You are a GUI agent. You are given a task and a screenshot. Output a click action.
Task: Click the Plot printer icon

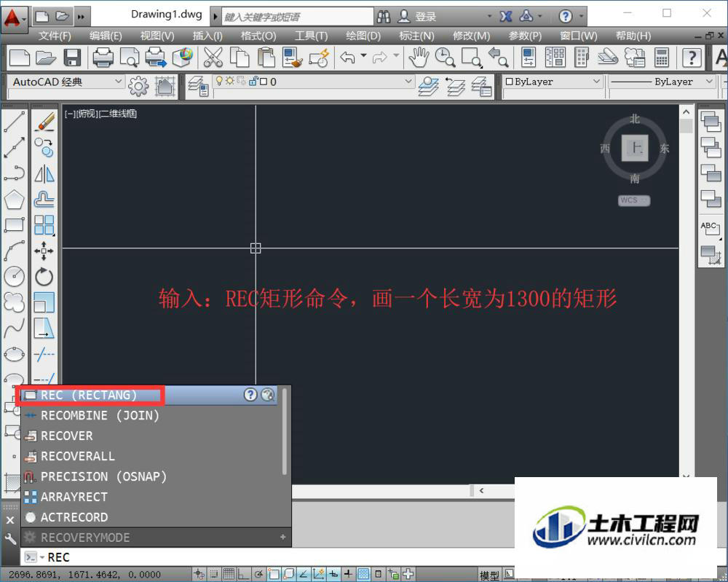tap(103, 58)
